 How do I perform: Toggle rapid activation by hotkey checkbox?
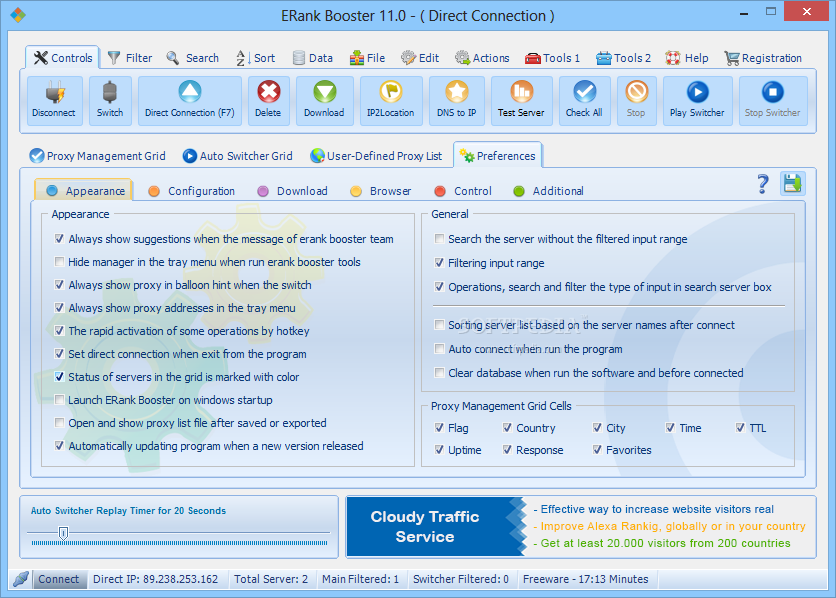click(59, 330)
